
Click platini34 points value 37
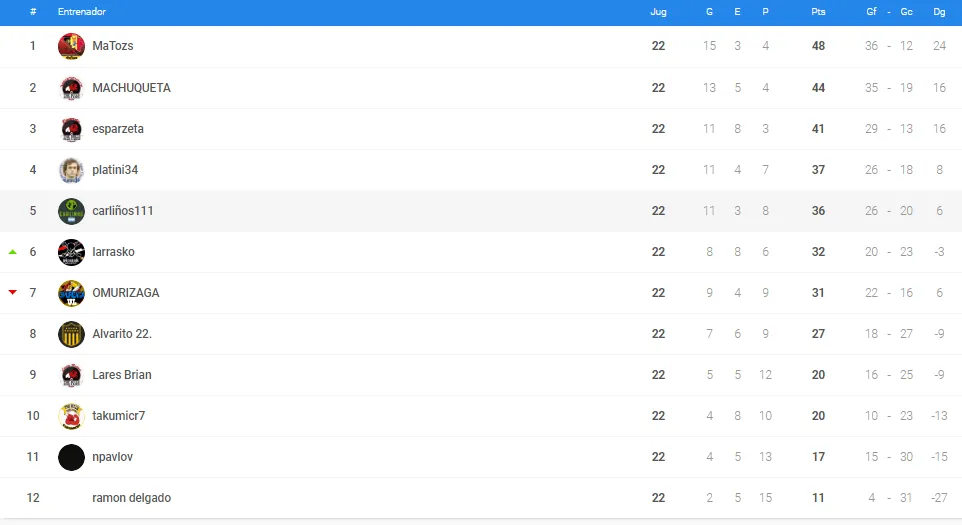pyautogui.click(x=818, y=170)
